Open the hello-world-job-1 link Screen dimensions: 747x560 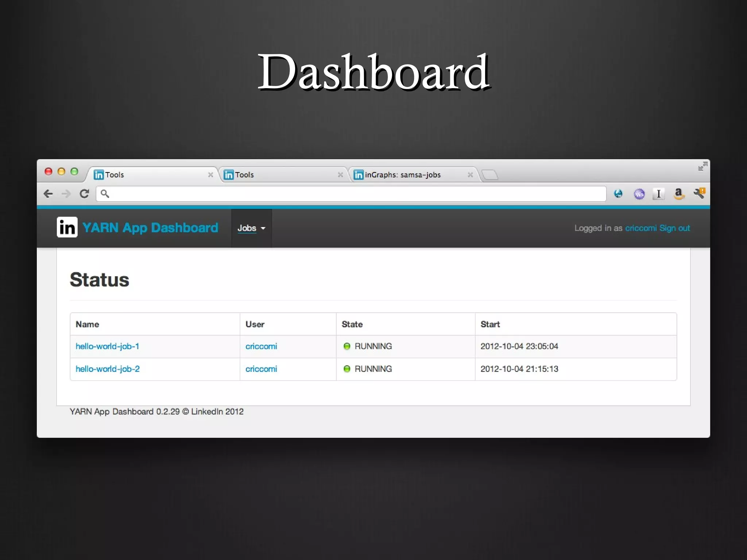(x=108, y=346)
